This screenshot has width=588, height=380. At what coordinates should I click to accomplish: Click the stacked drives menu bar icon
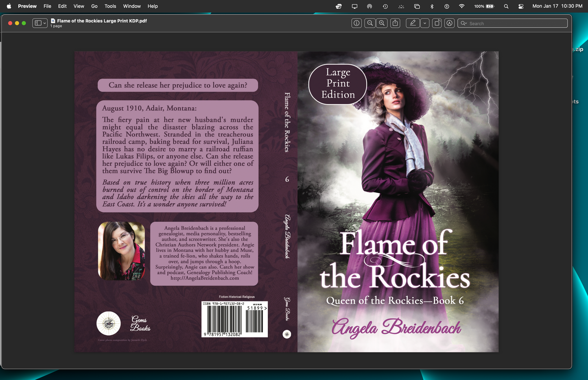pyautogui.click(x=339, y=6)
